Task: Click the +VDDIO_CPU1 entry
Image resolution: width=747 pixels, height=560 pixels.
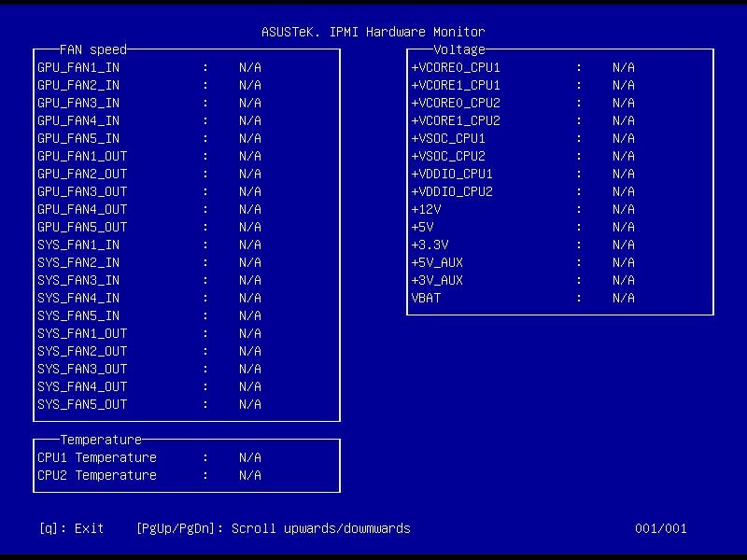Action: (x=452, y=174)
